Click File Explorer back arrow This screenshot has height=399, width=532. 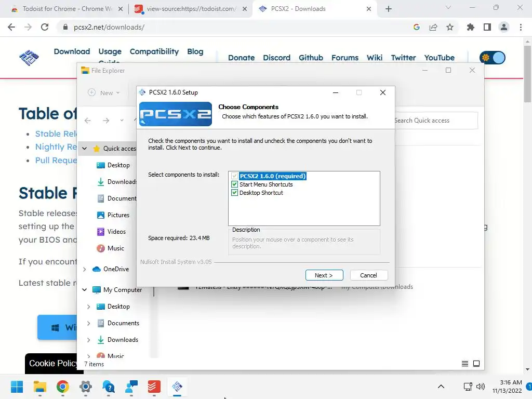pyautogui.click(x=87, y=121)
